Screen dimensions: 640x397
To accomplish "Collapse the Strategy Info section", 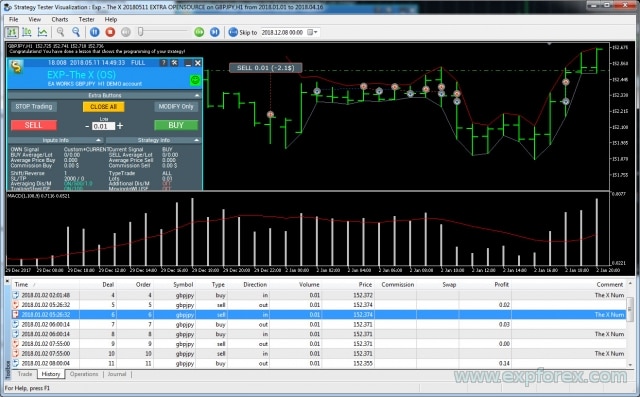I will point(197,140).
